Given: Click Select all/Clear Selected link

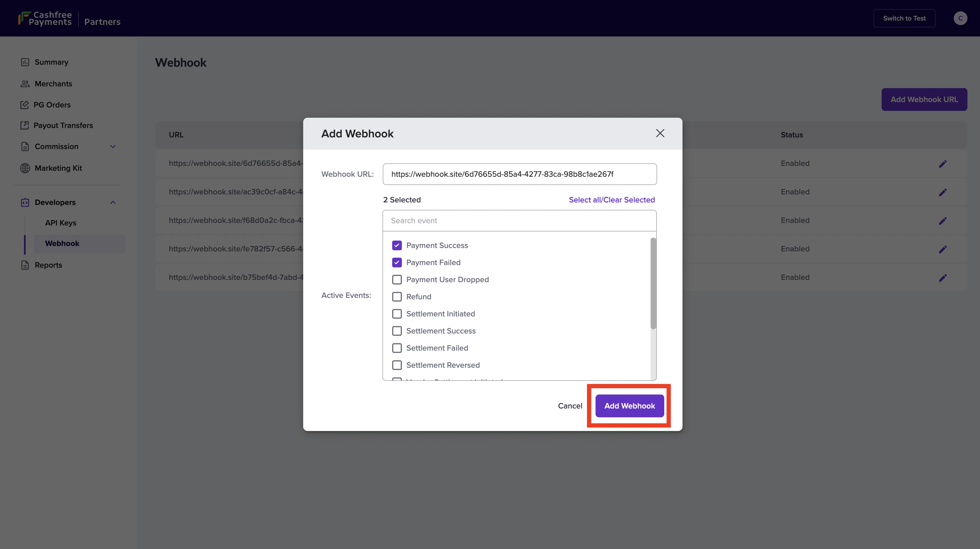Looking at the screenshot, I should (611, 200).
